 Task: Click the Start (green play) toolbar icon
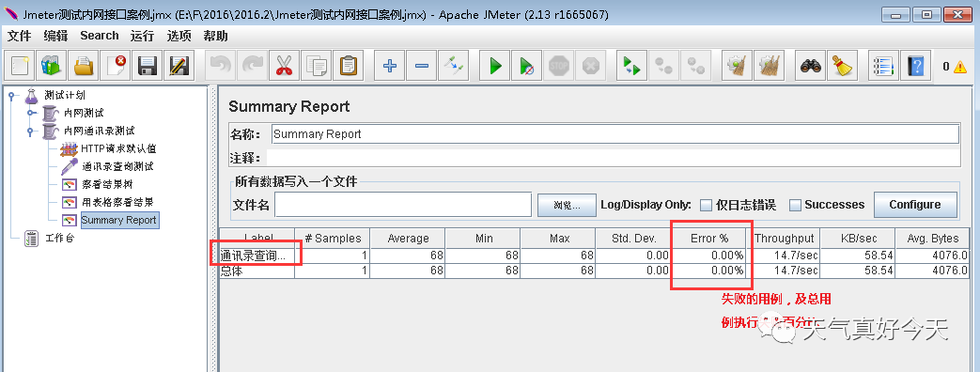pos(495,65)
